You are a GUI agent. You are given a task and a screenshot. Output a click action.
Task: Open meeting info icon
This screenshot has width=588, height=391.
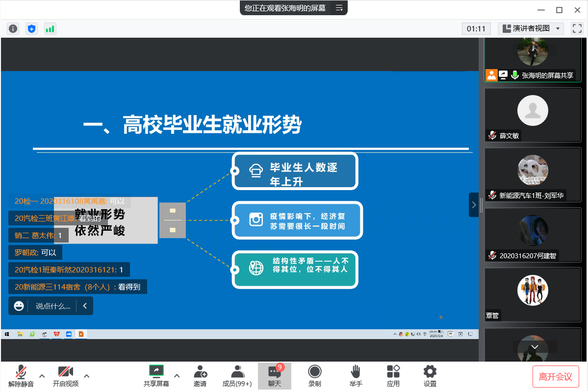click(13, 29)
